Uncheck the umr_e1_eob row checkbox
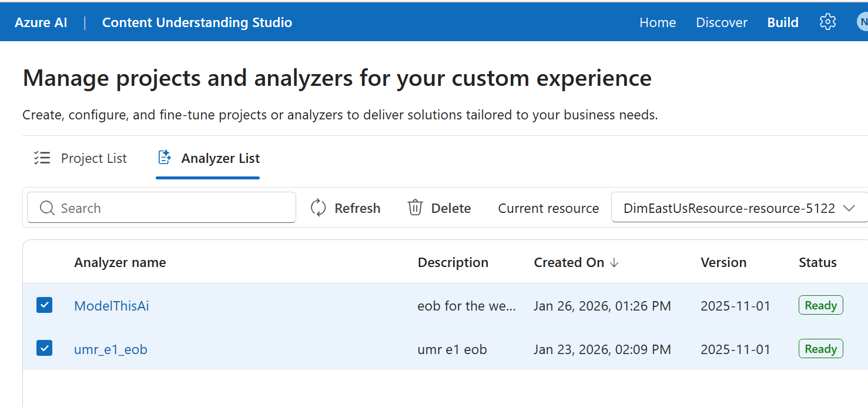The image size is (868, 407). point(44,348)
